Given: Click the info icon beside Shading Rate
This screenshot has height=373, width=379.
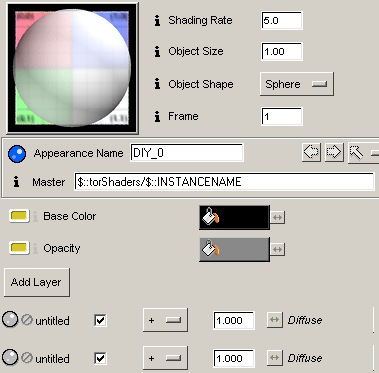Looking at the screenshot, I should [158, 21].
